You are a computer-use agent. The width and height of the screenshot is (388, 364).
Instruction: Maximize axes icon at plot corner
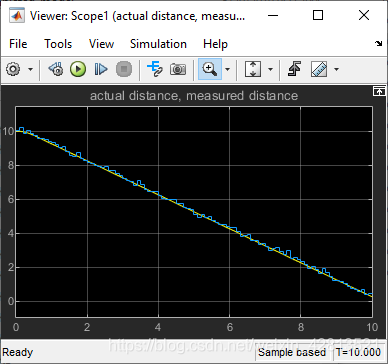click(379, 92)
